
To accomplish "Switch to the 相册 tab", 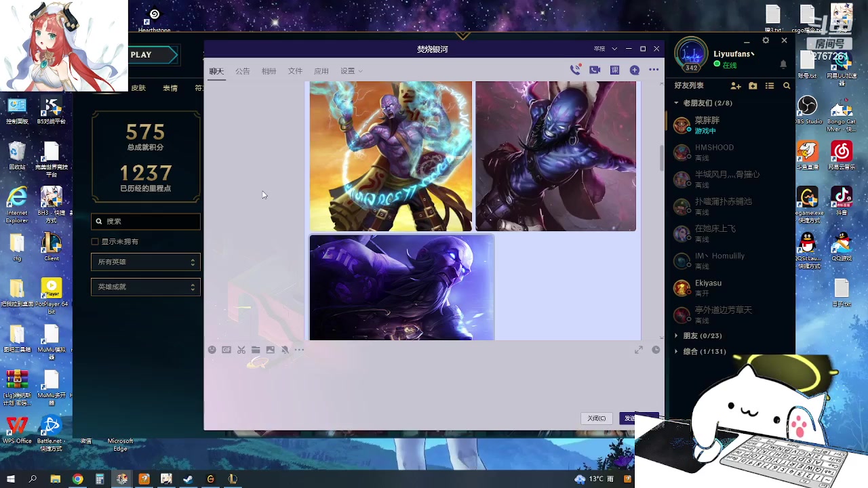I will 269,71.
